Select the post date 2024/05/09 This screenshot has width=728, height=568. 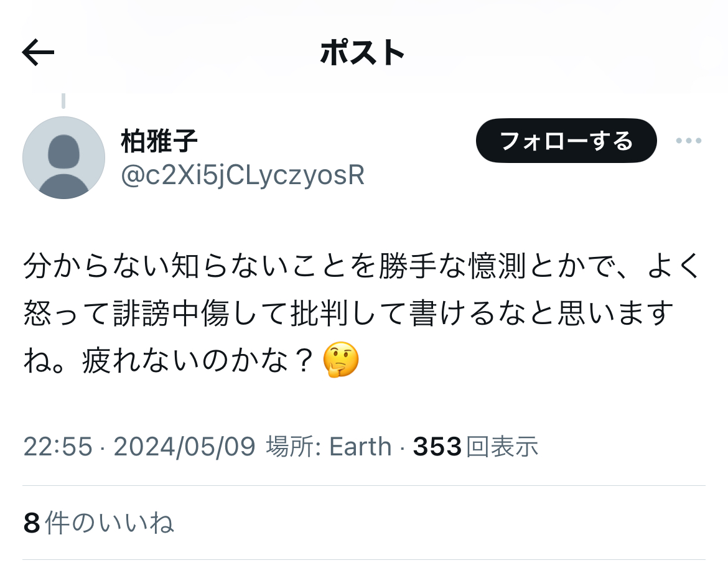coord(184,447)
